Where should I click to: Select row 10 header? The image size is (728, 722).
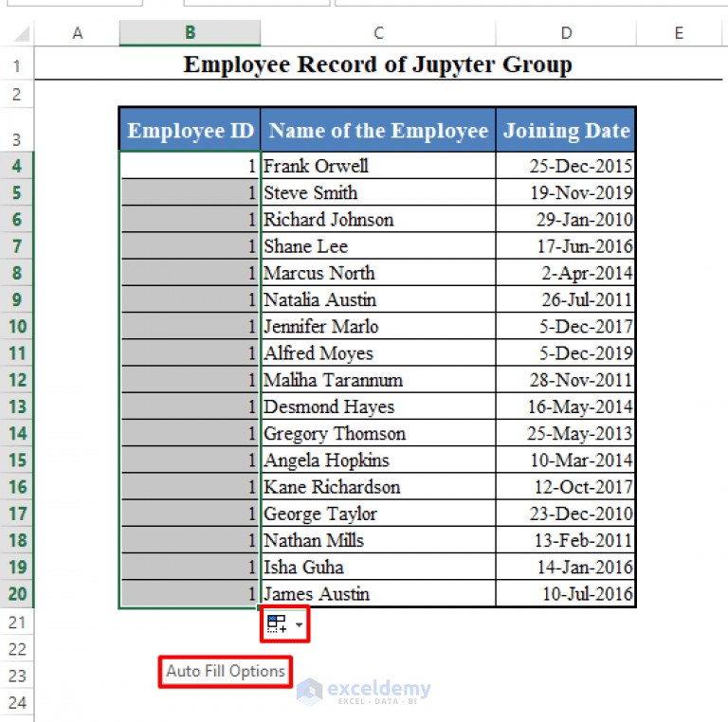(17, 326)
